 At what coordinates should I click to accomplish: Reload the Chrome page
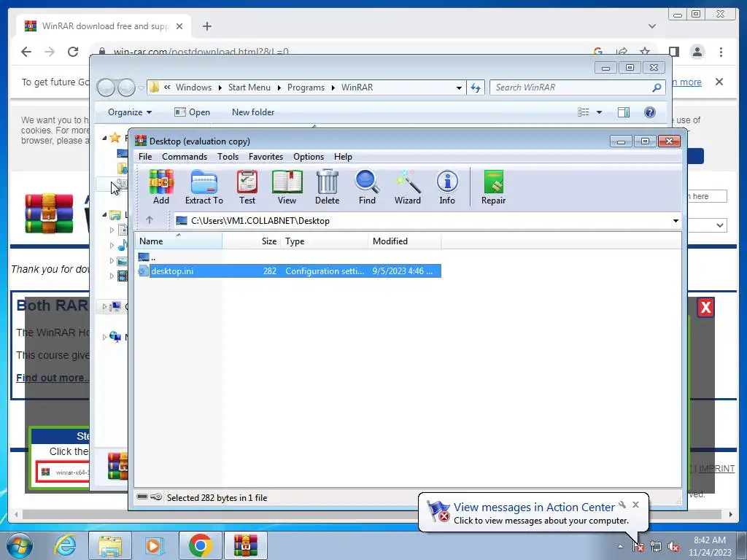click(72, 52)
